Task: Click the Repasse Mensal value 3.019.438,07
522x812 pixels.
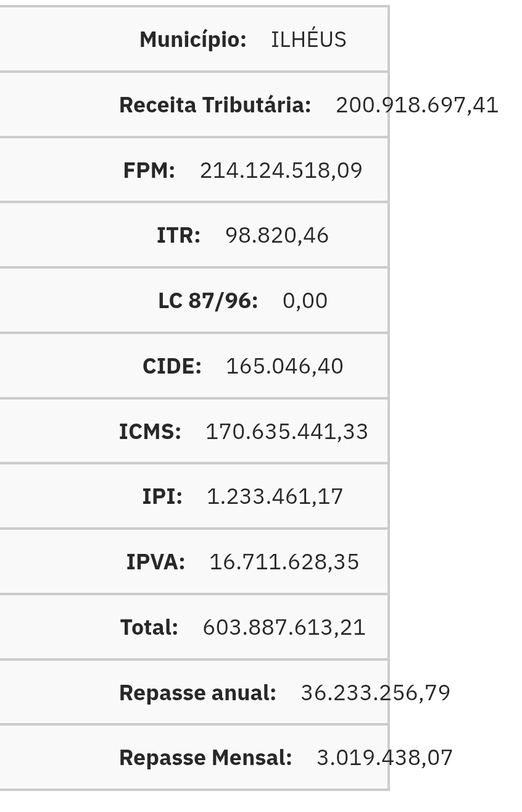Action: pyautogui.click(x=385, y=758)
